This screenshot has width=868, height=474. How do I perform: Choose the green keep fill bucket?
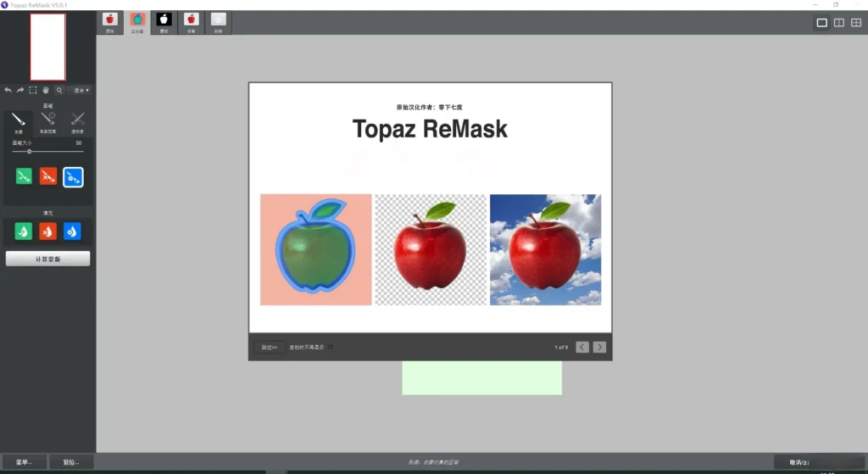coord(23,231)
